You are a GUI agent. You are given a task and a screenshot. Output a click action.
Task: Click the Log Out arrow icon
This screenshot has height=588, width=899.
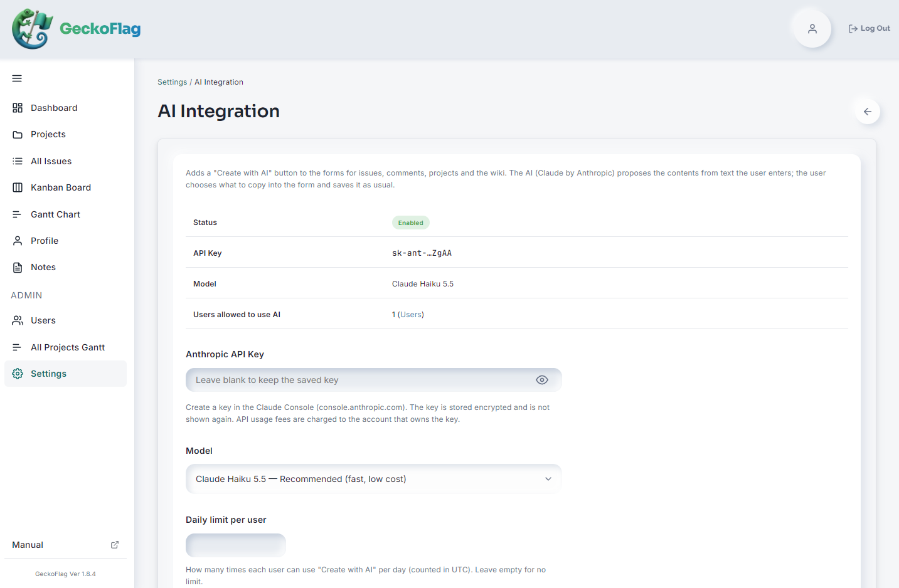[x=853, y=29]
